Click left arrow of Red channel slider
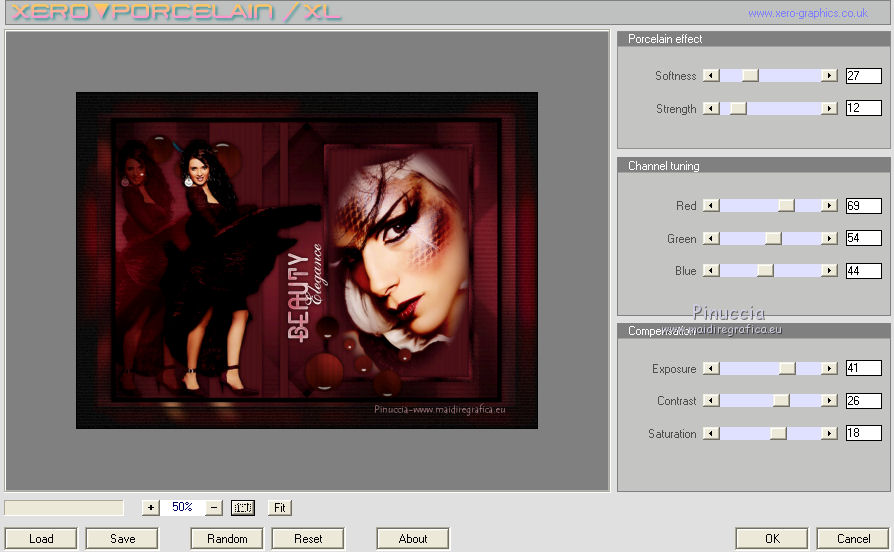894x552 pixels. pyautogui.click(x=711, y=206)
